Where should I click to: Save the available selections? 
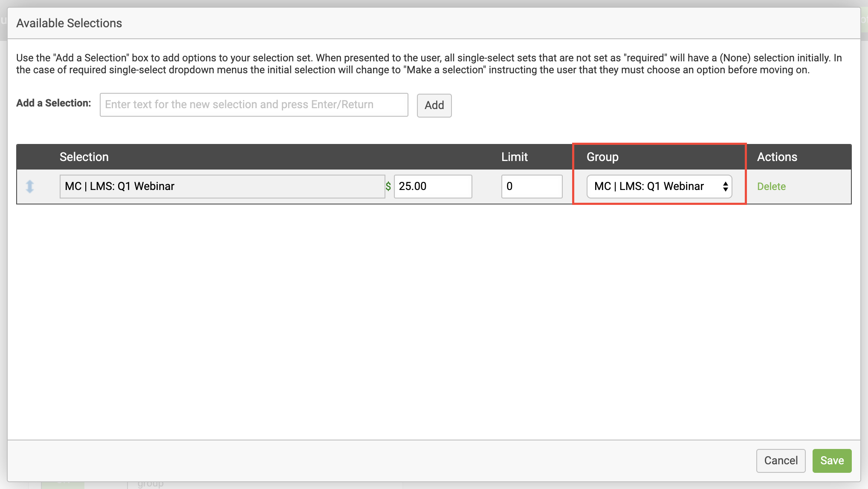coord(832,460)
